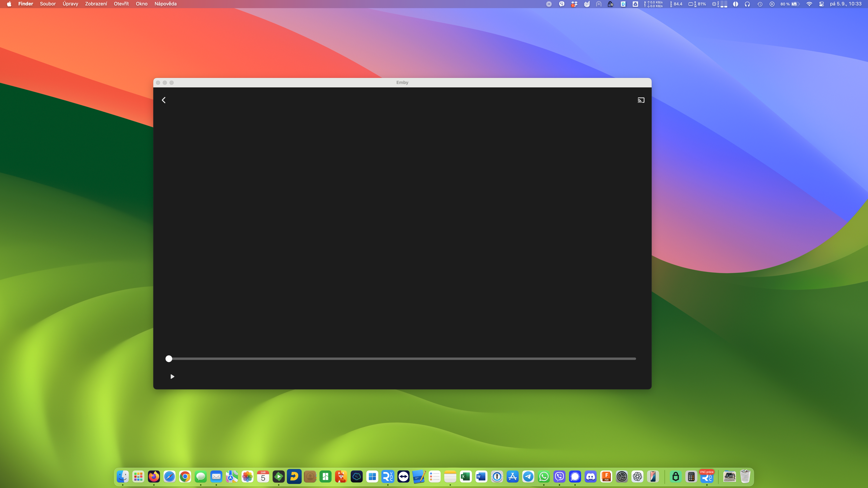Click the playback progress slider knob
The width and height of the screenshot is (868, 488).
(x=169, y=359)
